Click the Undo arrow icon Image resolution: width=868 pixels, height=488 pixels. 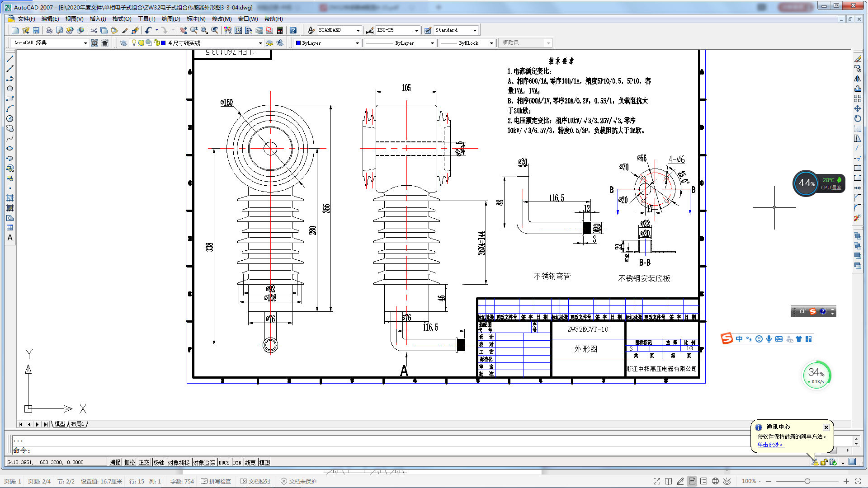pos(148,30)
